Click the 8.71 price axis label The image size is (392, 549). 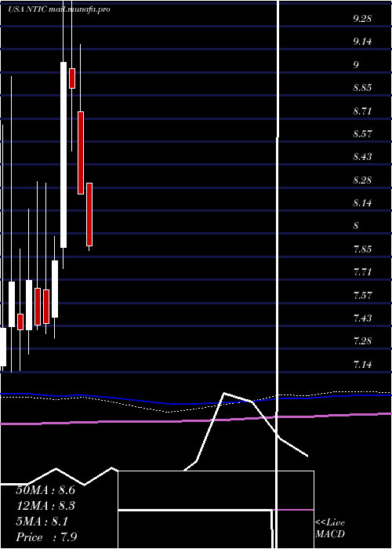click(x=362, y=111)
